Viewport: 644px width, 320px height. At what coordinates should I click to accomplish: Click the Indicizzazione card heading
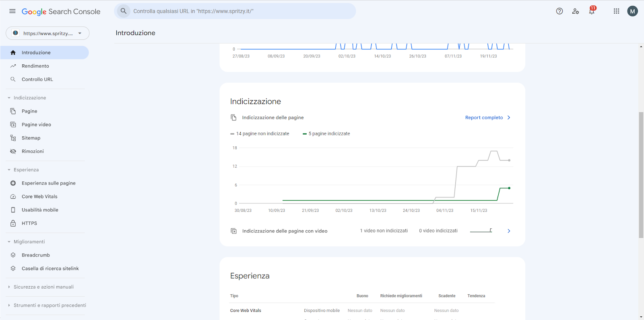pyautogui.click(x=256, y=102)
